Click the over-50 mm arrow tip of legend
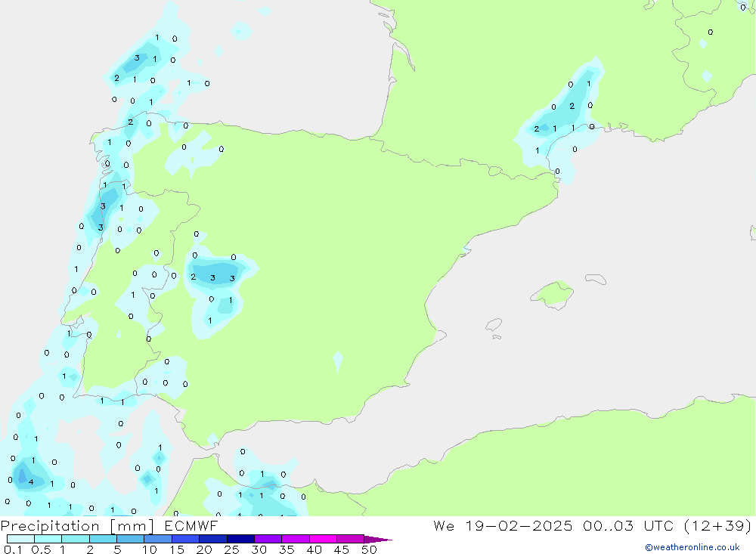Image resolution: width=756 pixels, height=554 pixels. (378, 539)
